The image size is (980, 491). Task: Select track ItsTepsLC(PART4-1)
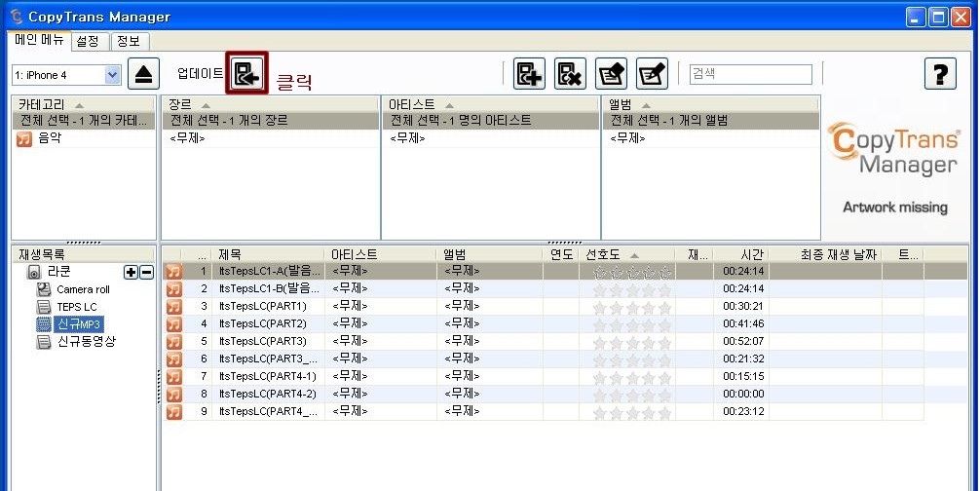point(268,377)
